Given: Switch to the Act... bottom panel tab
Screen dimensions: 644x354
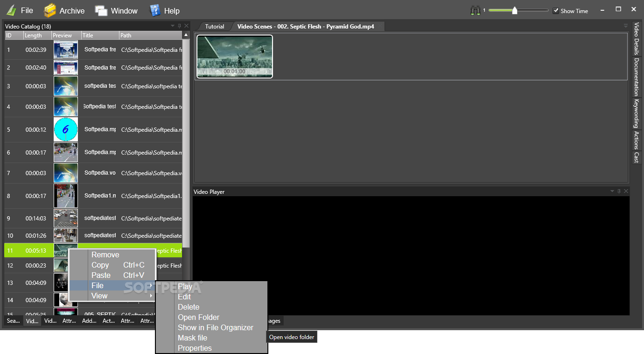Looking at the screenshot, I should 109,321.
